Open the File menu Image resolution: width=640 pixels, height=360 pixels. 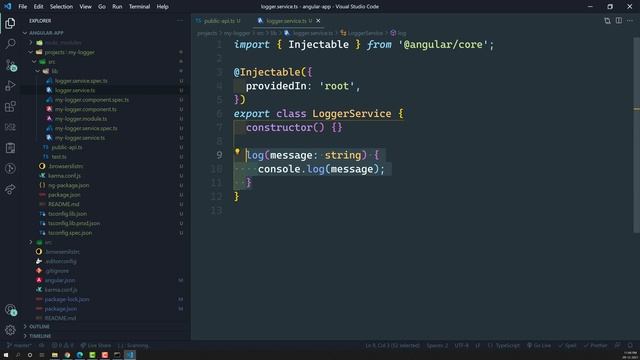tap(22, 7)
